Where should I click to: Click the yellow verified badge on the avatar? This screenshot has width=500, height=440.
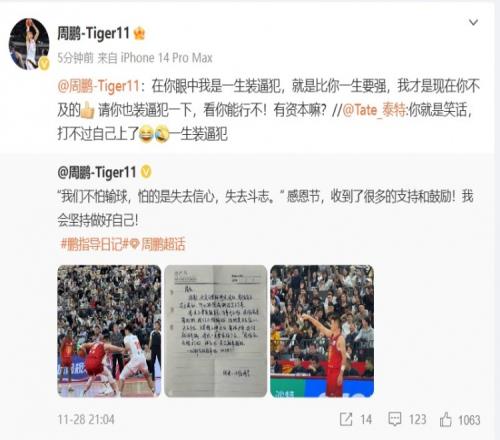[x=44, y=64]
